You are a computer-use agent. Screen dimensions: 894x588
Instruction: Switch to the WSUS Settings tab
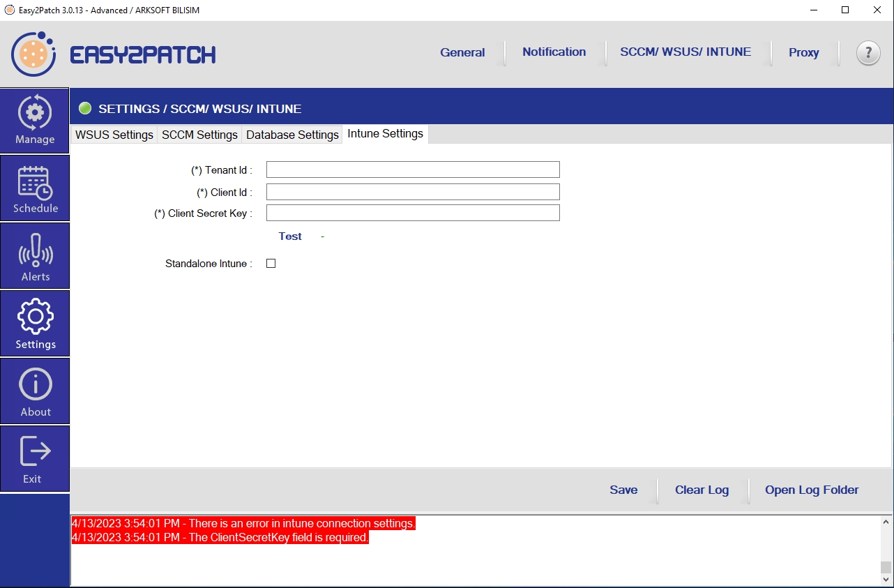pyautogui.click(x=114, y=135)
